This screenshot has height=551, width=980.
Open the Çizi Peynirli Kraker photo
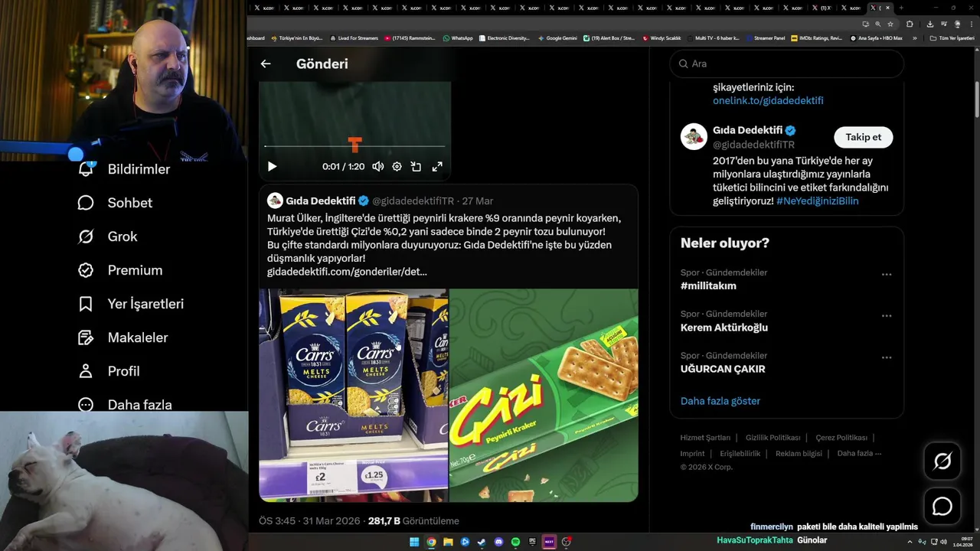[x=544, y=395]
